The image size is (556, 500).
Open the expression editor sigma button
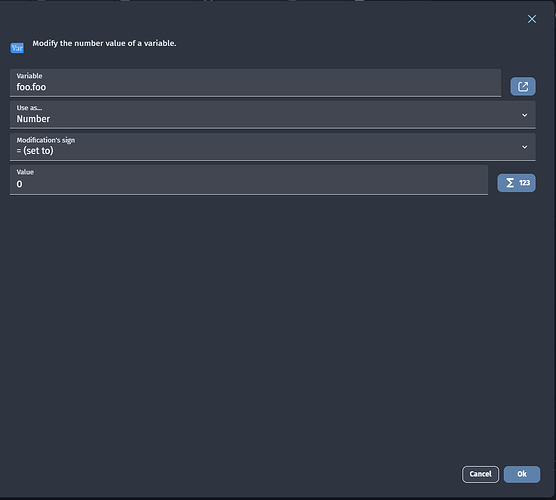[x=516, y=183]
